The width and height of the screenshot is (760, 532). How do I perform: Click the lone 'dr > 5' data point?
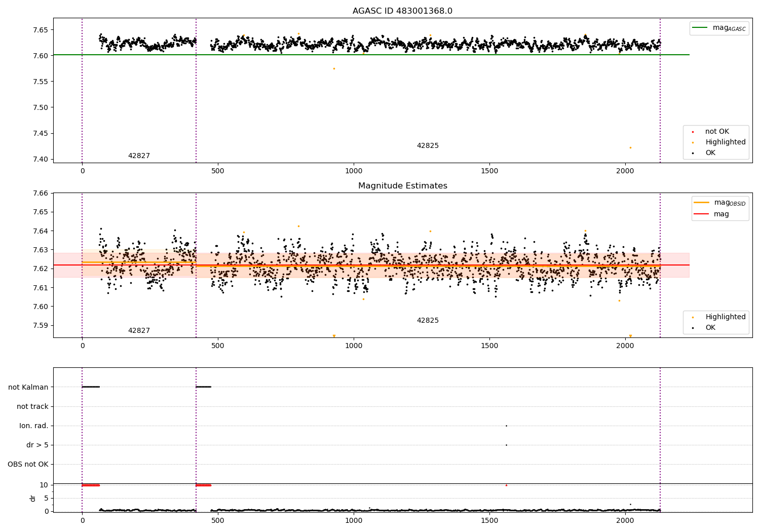coord(506,445)
